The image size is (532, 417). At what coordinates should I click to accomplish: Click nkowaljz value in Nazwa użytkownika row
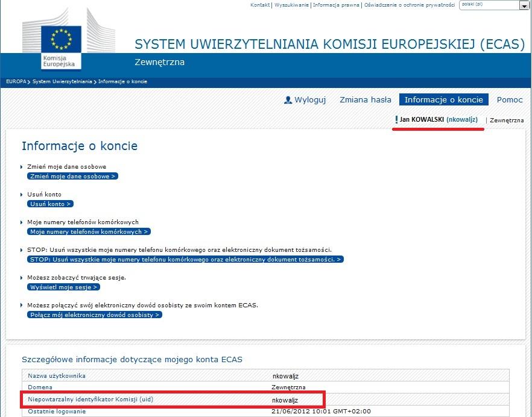pos(285,376)
